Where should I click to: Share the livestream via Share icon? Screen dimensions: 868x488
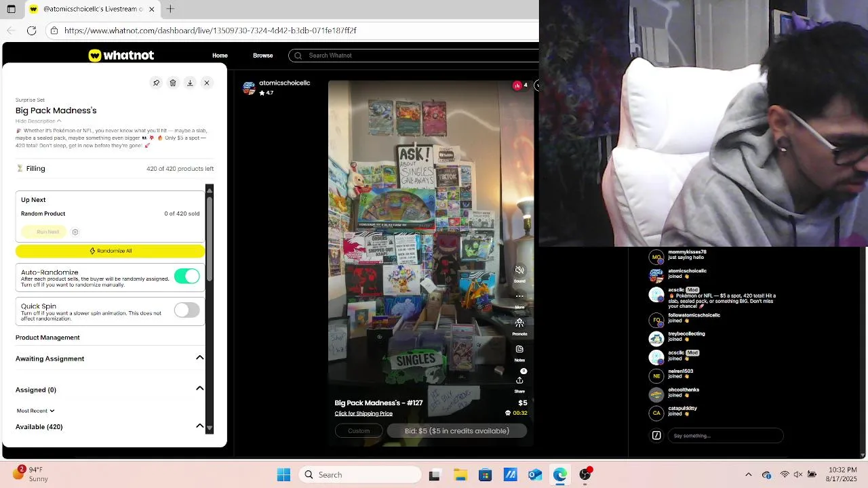(x=519, y=380)
